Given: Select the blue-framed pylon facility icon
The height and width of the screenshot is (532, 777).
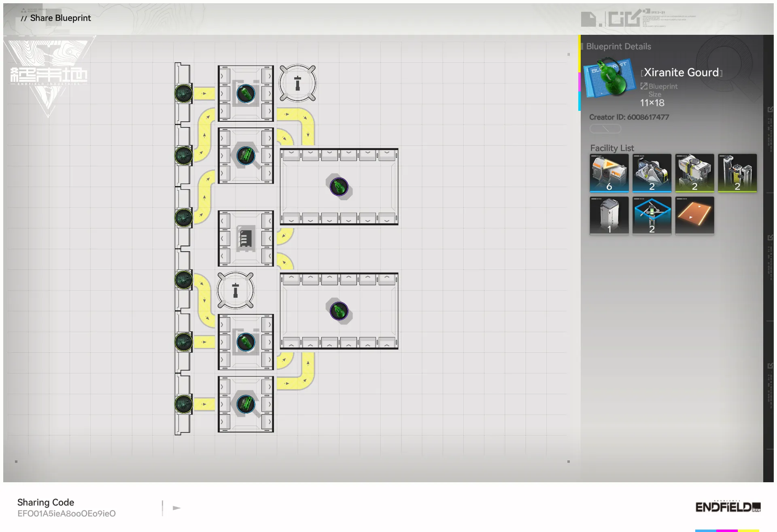Looking at the screenshot, I should pyautogui.click(x=652, y=215).
